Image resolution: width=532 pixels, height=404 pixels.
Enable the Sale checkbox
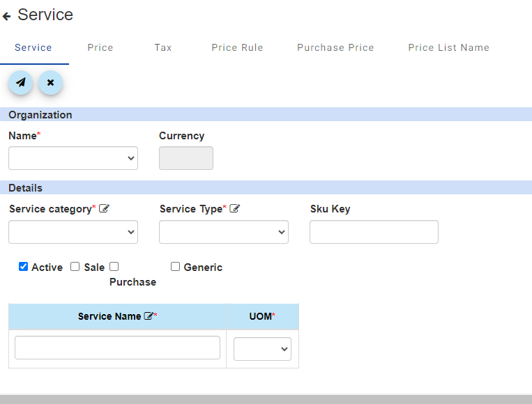pyautogui.click(x=75, y=267)
